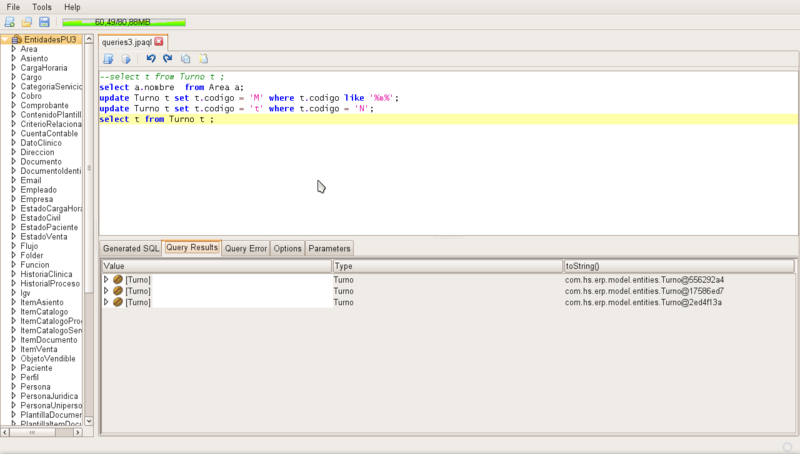Click the entity icon of the second Turno result row

(x=118, y=291)
